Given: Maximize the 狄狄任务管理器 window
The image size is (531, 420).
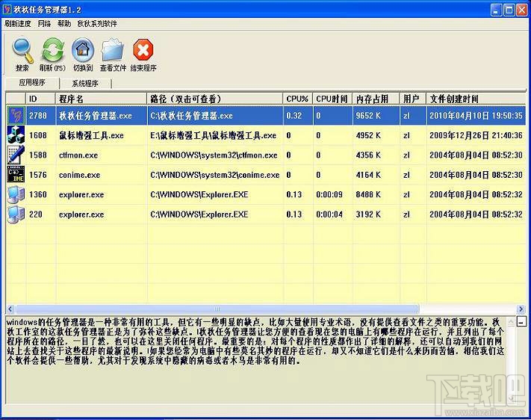Looking at the screenshot, I should (509, 10).
